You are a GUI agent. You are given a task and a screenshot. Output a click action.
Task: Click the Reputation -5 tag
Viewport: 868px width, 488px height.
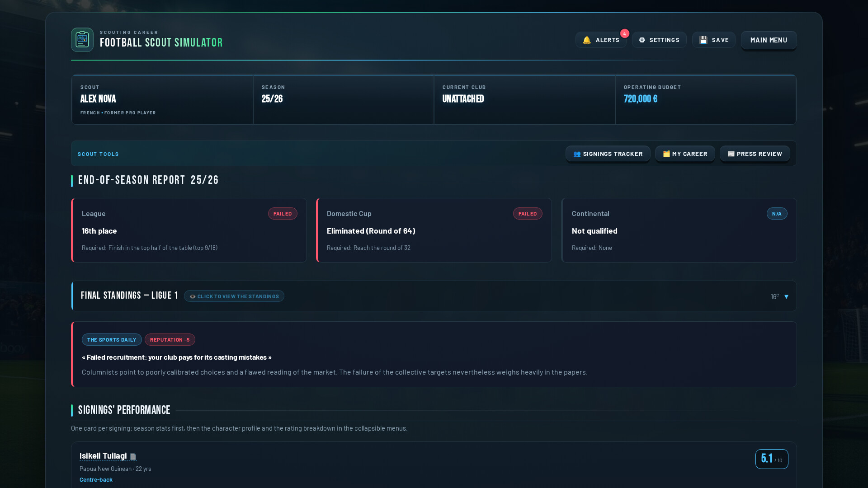tap(170, 340)
